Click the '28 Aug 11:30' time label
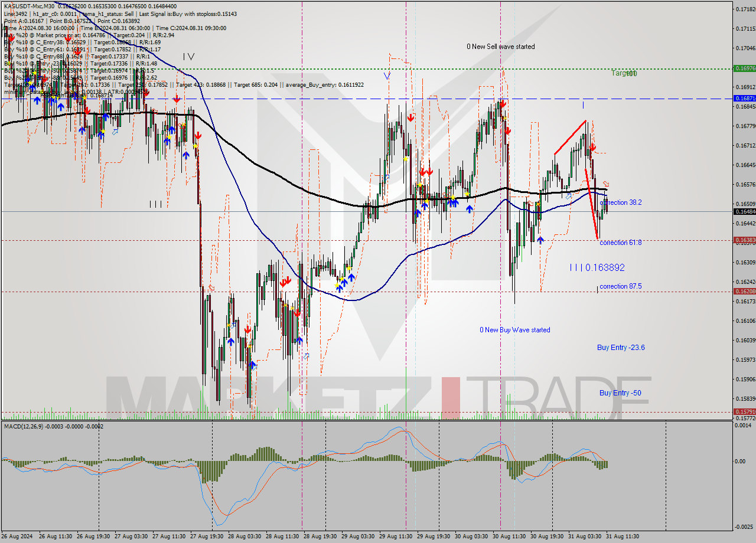This screenshot has height=543, width=756. [x=282, y=537]
